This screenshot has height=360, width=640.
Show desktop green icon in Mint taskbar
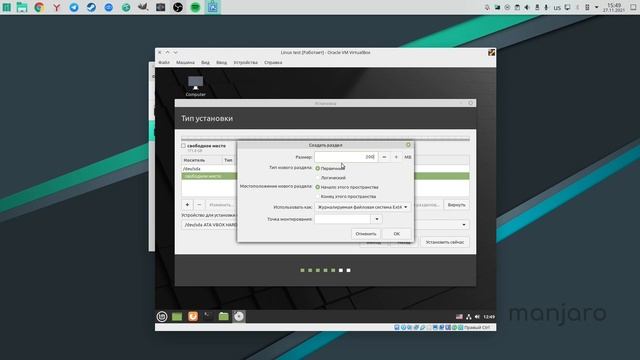(177, 316)
